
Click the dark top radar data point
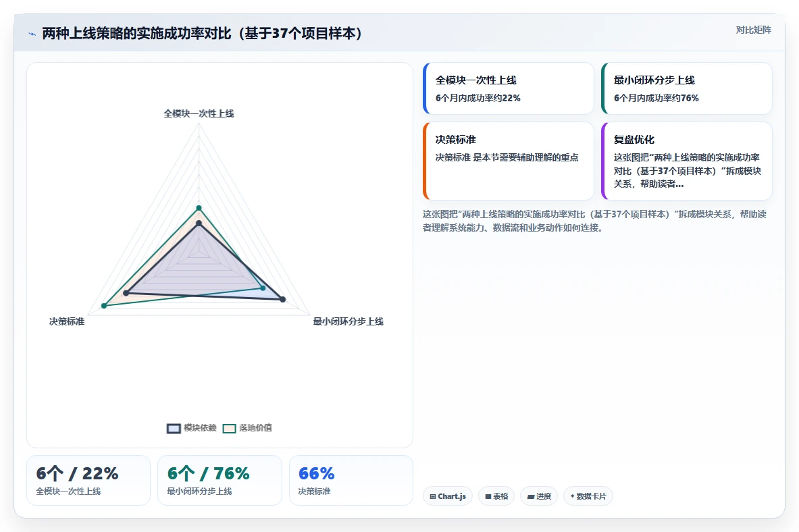(x=199, y=223)
